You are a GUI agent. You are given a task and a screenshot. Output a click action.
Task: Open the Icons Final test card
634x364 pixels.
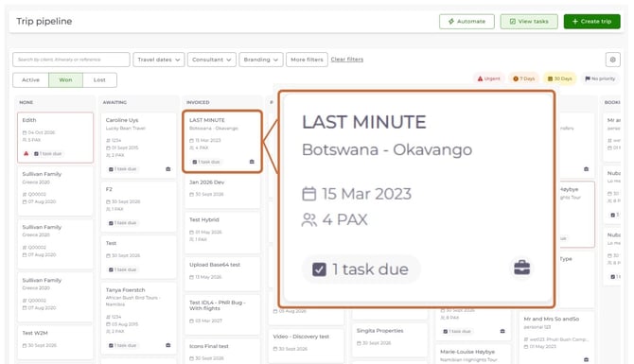[222, 352]
